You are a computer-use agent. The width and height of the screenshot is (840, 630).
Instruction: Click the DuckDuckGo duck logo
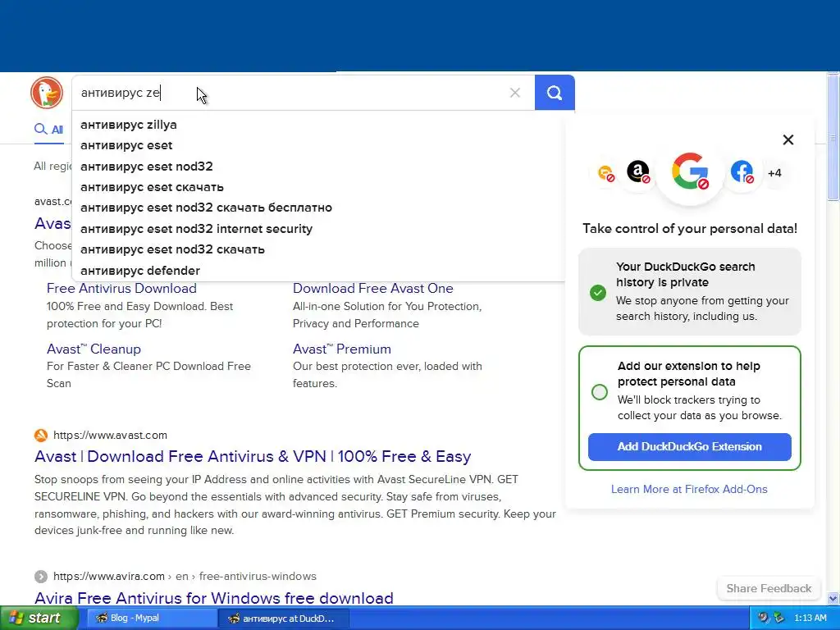pos(47,92)
